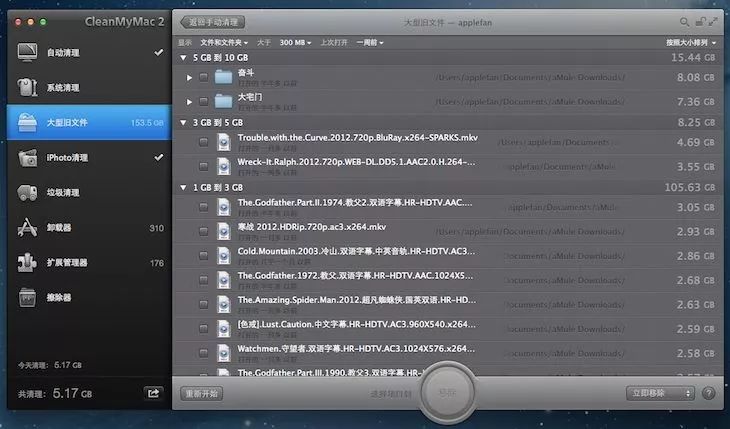Click the share icon beside 共清理

pyautogui.click(x=153, y=393)
